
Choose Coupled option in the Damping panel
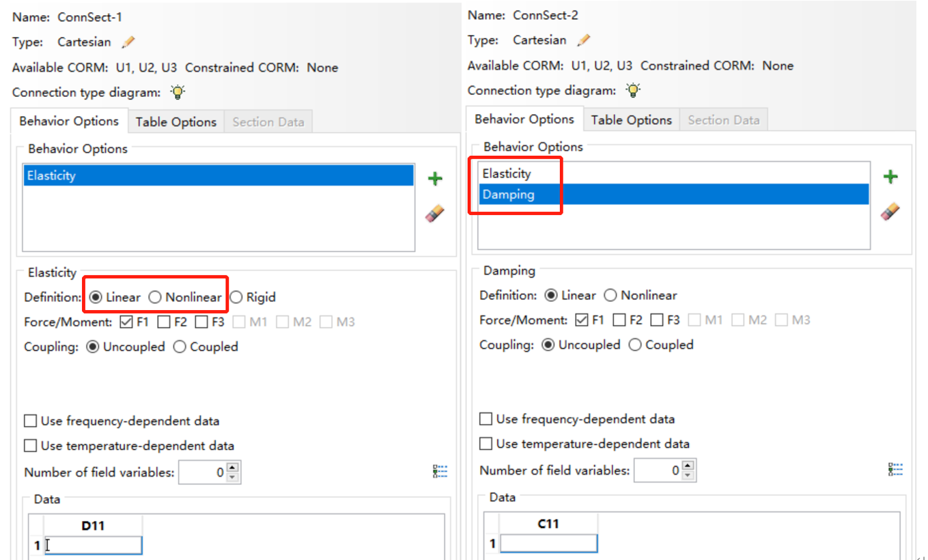tap(635, 345)
